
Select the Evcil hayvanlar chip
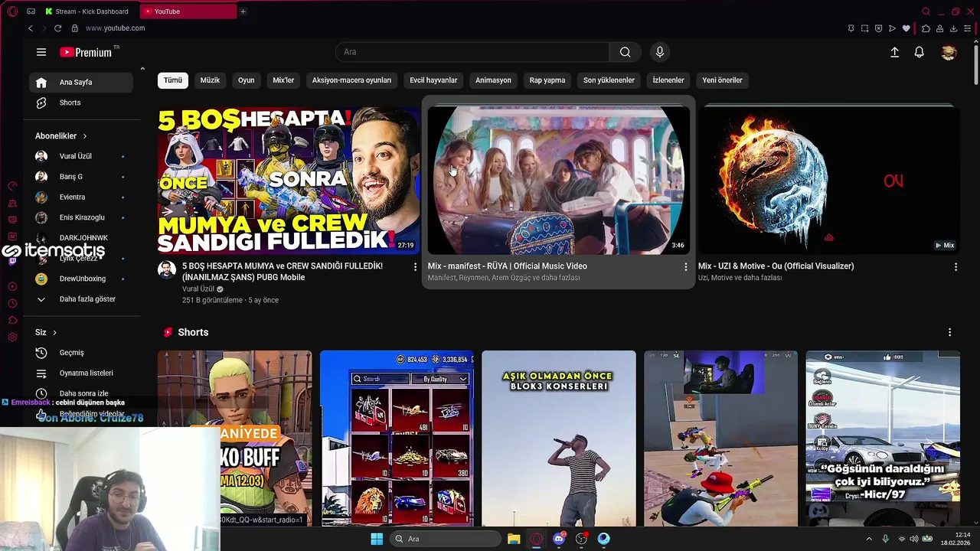point(433,80)
